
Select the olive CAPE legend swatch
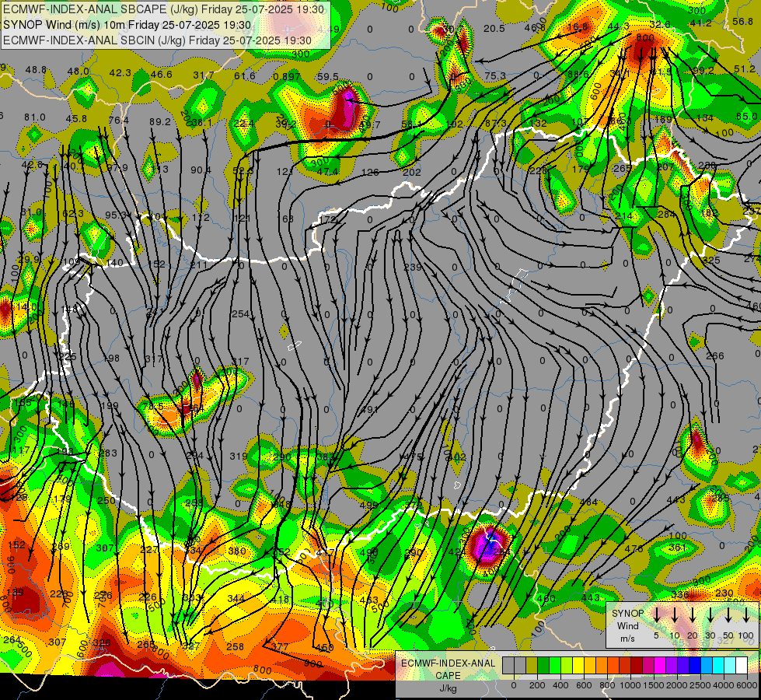(x=532, y=666)
